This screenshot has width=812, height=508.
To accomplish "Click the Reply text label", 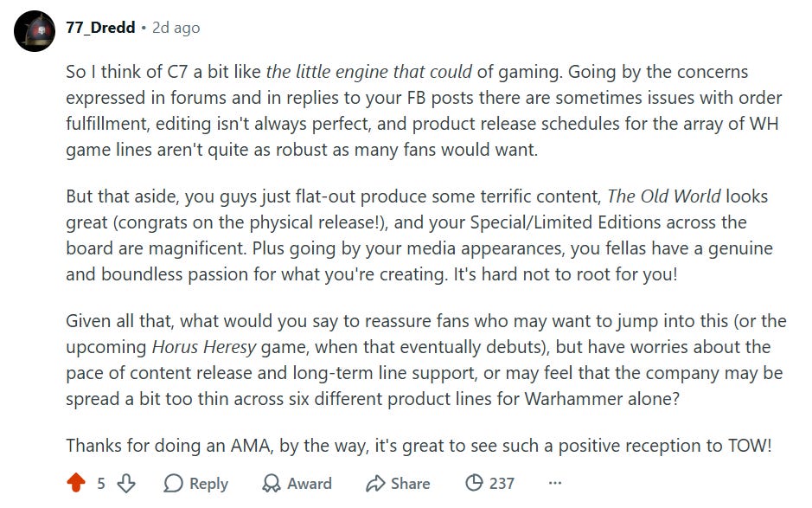I will [x=208, y=484].
